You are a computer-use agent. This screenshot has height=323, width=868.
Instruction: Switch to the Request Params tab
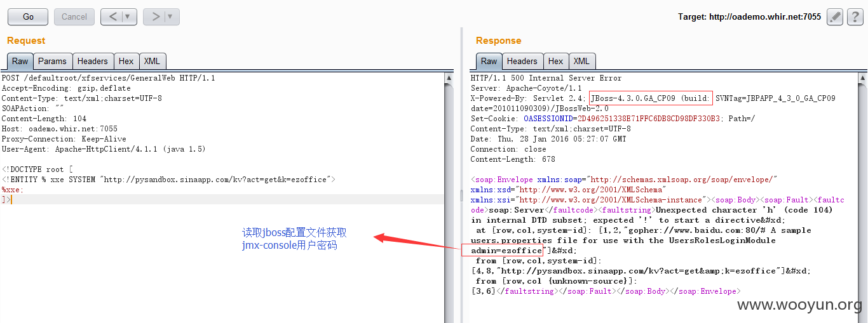pyautogui.click(x=52, y=62)
